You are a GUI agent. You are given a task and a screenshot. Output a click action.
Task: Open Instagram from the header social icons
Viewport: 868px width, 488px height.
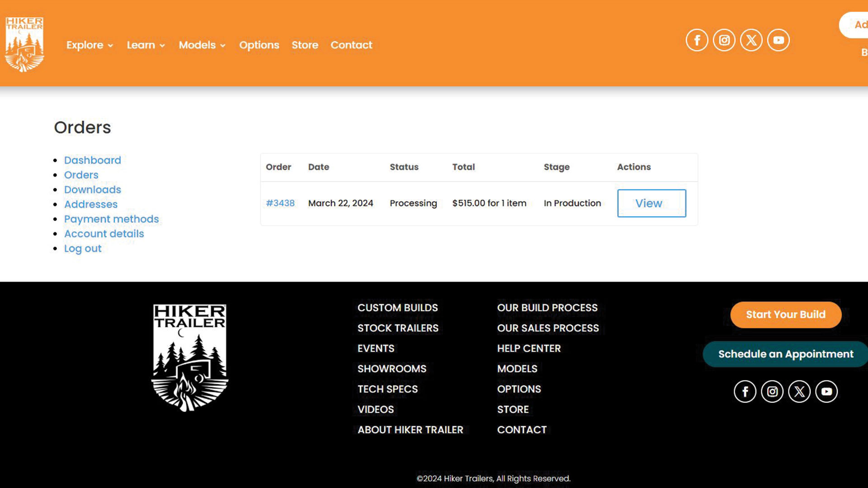coord(724,40)
